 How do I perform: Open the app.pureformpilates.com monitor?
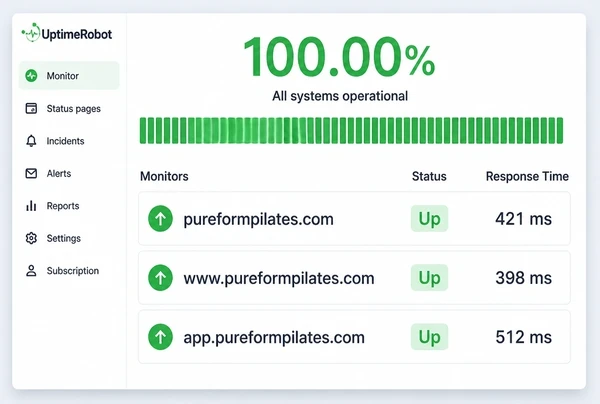[354, 337]
